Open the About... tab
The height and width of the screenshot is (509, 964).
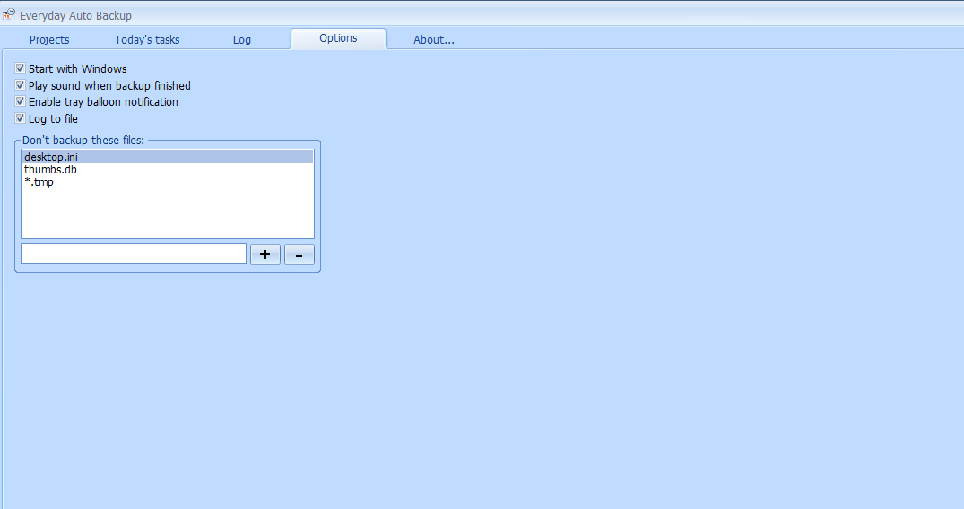coord(433,40)
